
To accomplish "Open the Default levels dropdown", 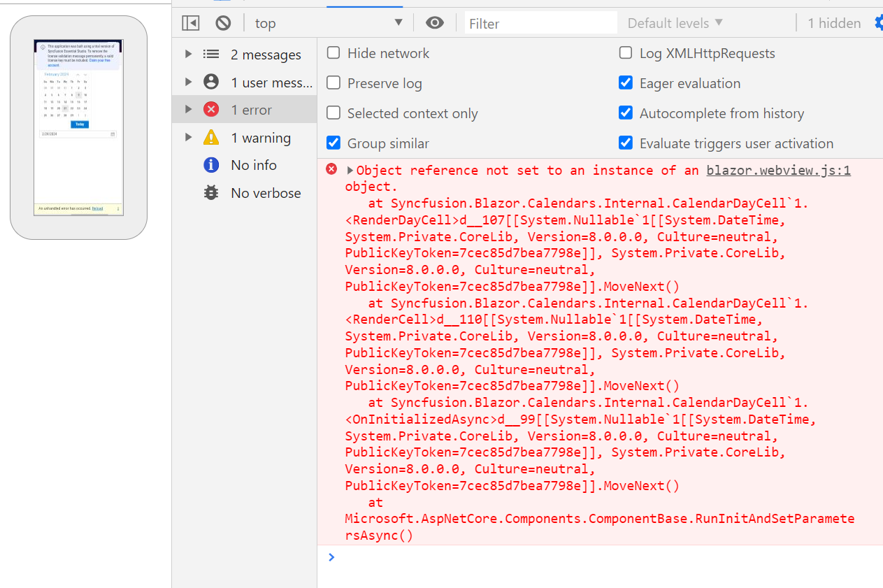I will coord(675,23).
